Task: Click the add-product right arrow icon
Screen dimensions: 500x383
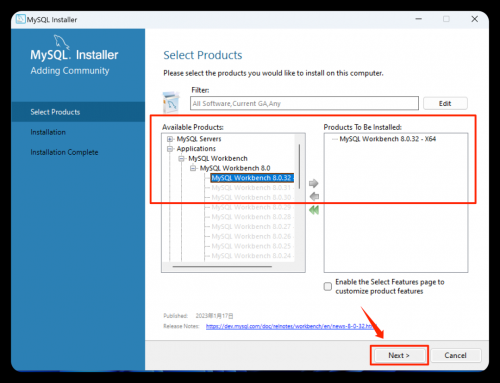Action: (x=313, y=183)
